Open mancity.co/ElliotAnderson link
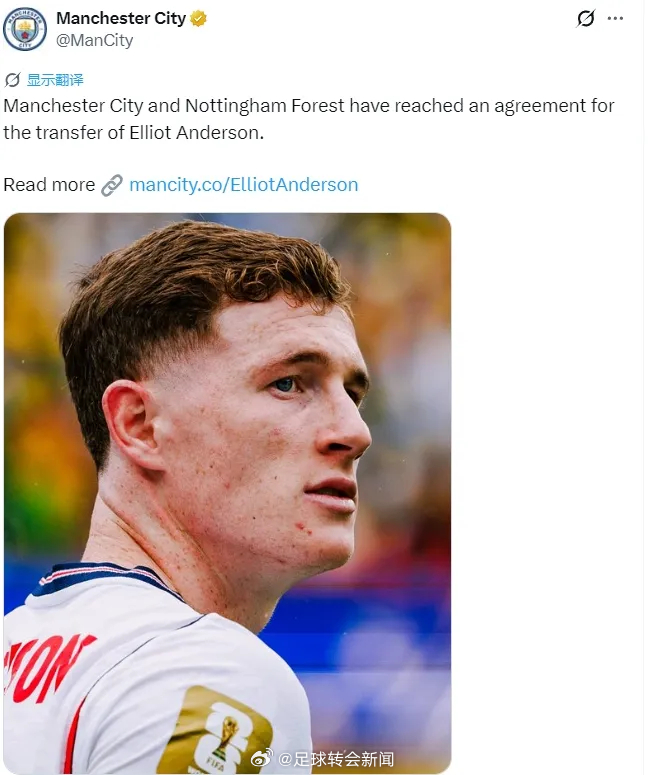 [x=244, y=185]
